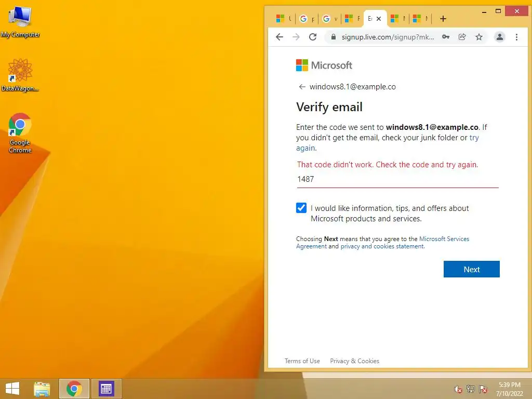Image resolution: width=532 pixels, height=399 pixels.
Task: Open Chrome three-dot menu
Action: (516, 37)
